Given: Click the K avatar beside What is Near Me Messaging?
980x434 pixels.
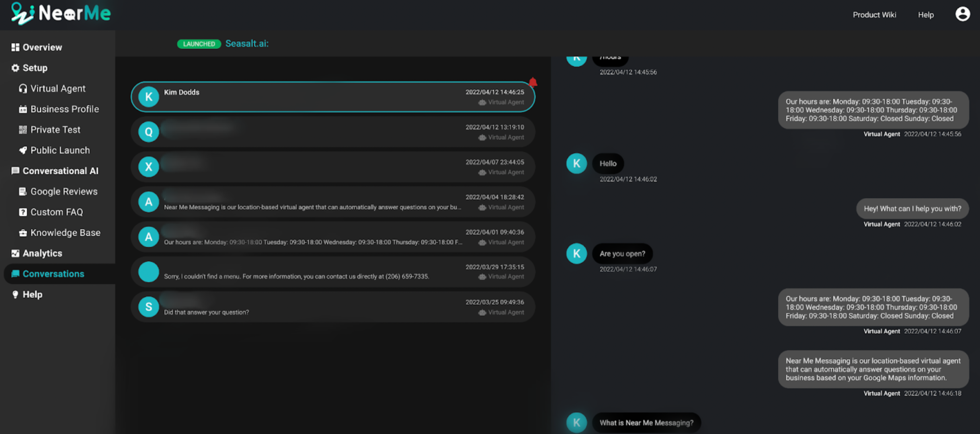Looking at the screenshot, I should (576, 423).
